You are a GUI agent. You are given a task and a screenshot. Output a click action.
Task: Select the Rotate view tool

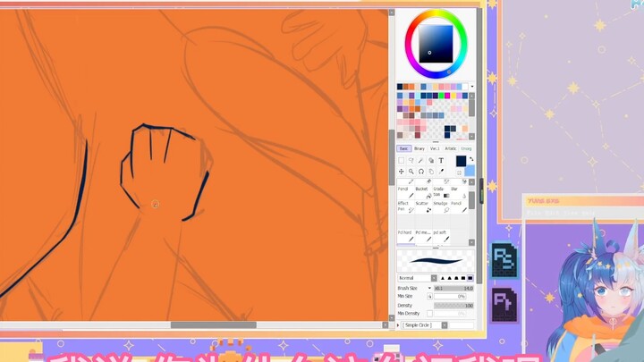coord(421,172)
